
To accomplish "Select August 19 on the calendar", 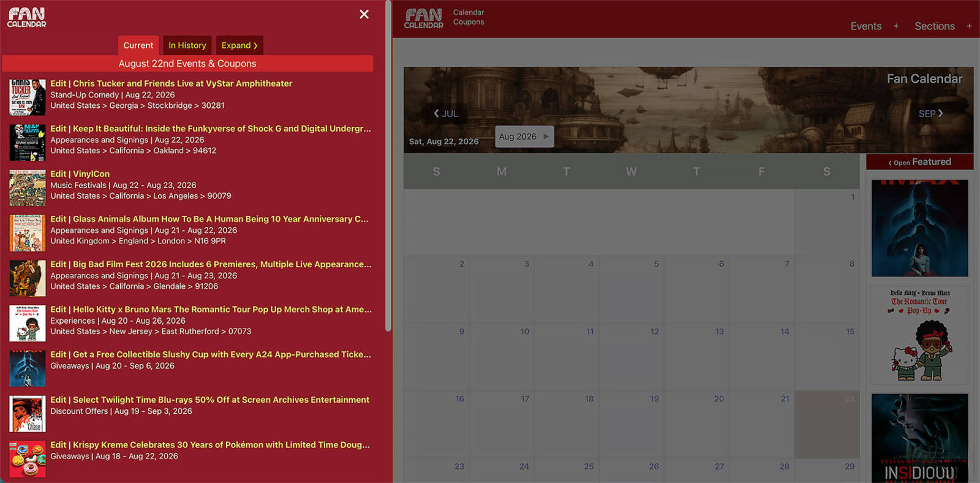I will (631, 425).
